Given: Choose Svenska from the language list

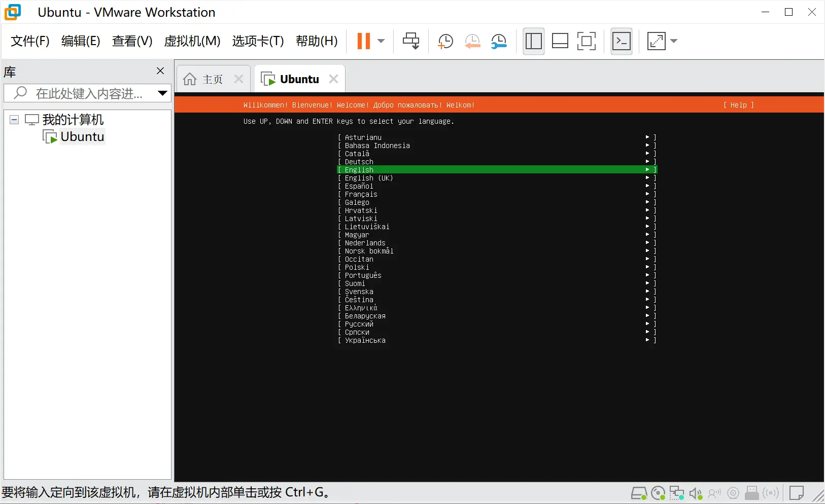Looking at the screenshot, I should [x=497, y=292].
